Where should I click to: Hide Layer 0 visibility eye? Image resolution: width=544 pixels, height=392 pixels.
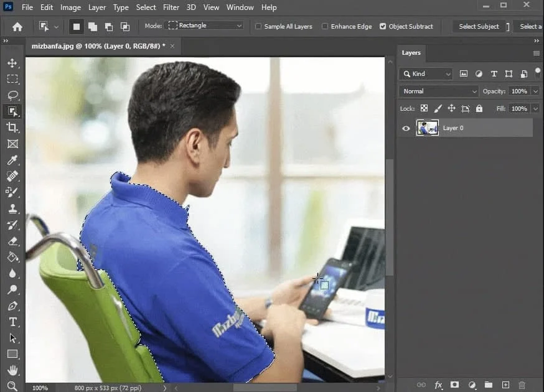coord(406,128)
